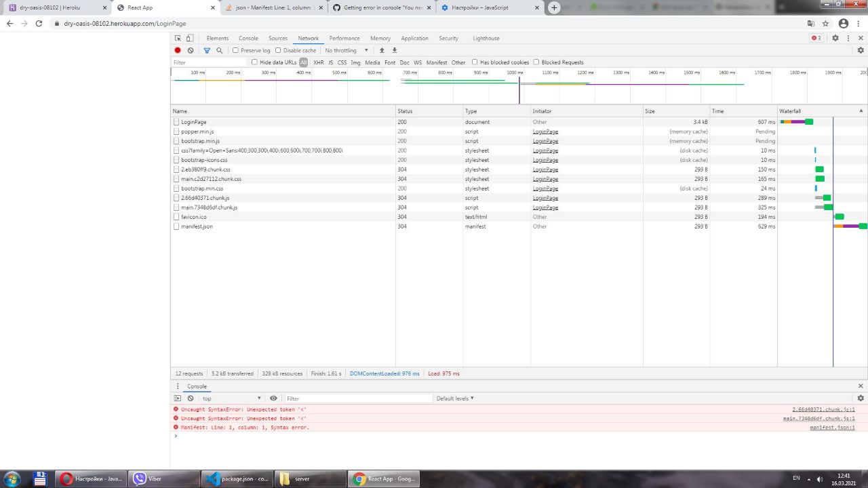Stop recording the network log

point(178,50)
